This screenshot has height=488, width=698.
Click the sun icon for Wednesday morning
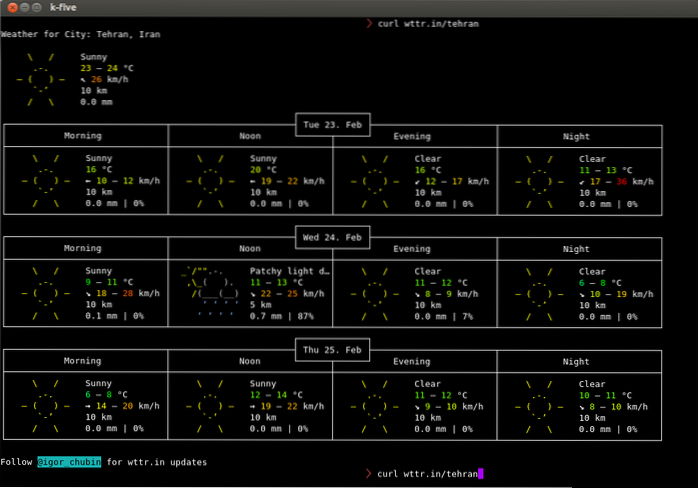pos(47,293)
